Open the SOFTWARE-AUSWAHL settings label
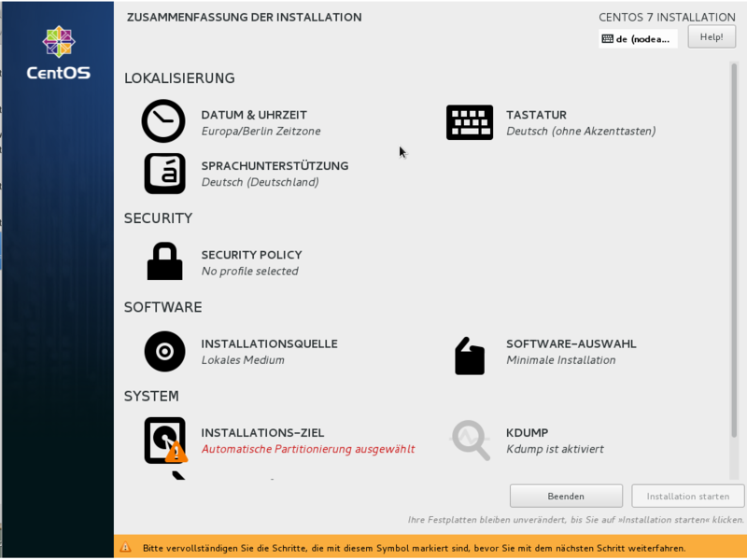The height and width of the screenshot is (560, 747). click(x=571, y=343)
